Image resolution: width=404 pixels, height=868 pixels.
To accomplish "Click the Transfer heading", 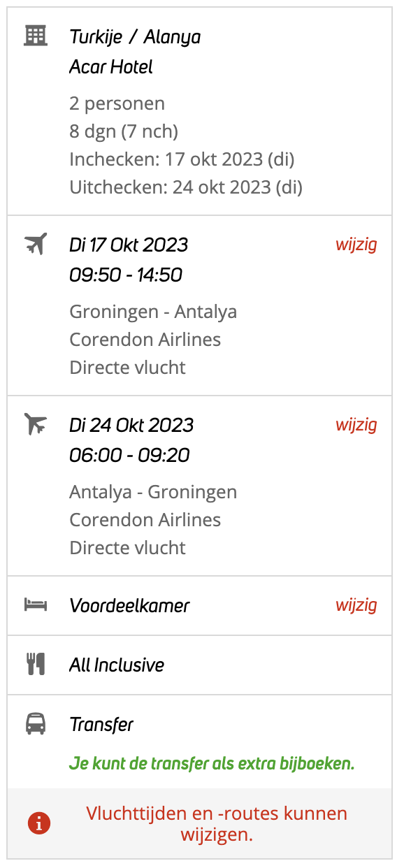I will pos(101,725).
